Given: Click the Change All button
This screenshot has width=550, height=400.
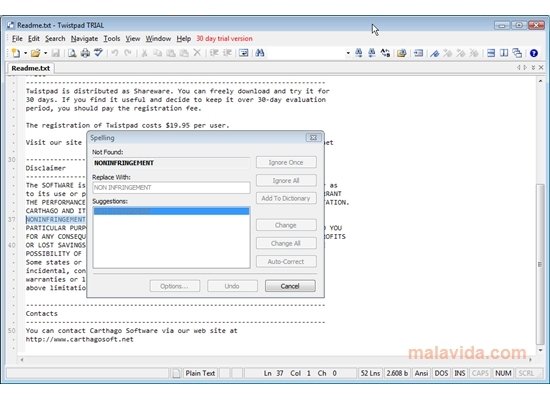Looking at the screenshot, I should point(286,243).
